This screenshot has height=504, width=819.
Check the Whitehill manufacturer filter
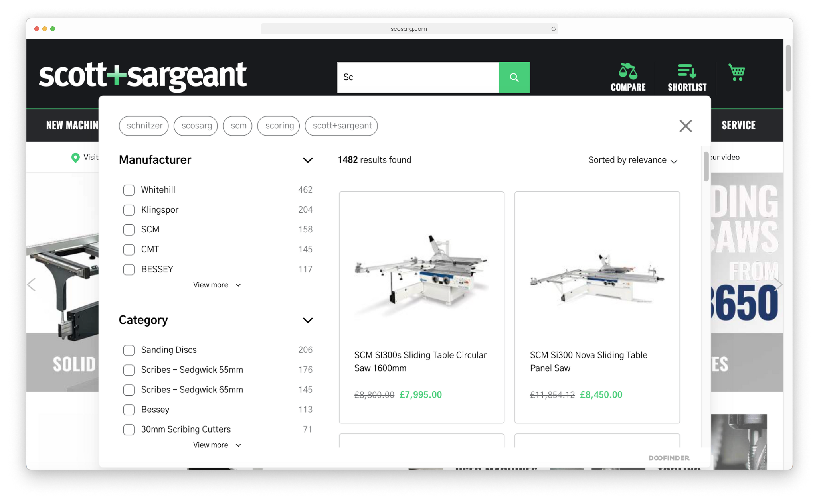pyautogui.click(x=129, y=190)
